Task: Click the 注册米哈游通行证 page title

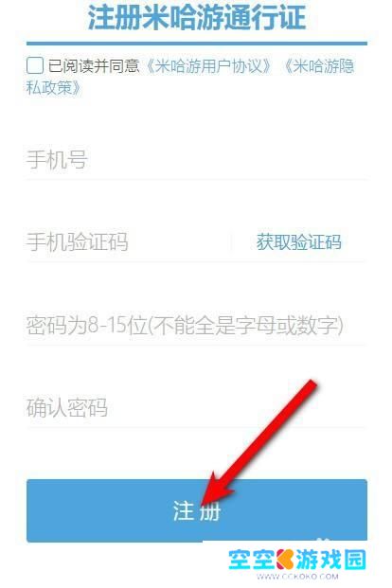Action: tap(197, 18)
